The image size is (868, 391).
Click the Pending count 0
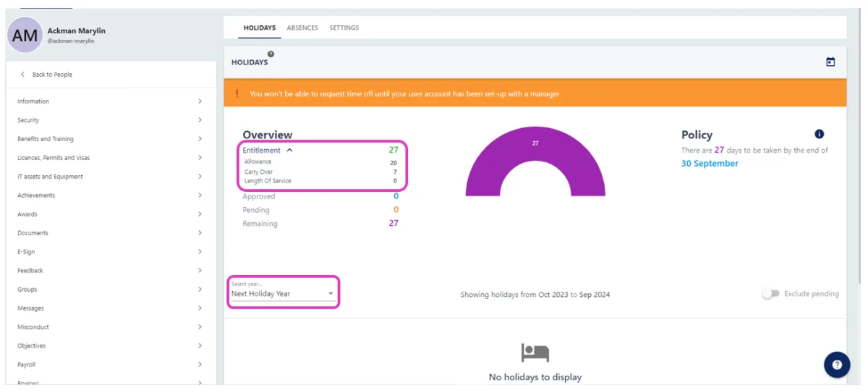pyautogui.click(x=396, y=210)
